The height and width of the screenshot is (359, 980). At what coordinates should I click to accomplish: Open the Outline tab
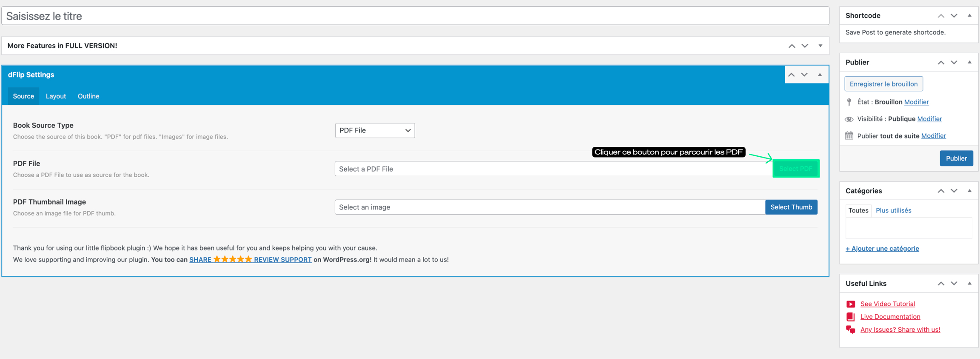[88, 96]
